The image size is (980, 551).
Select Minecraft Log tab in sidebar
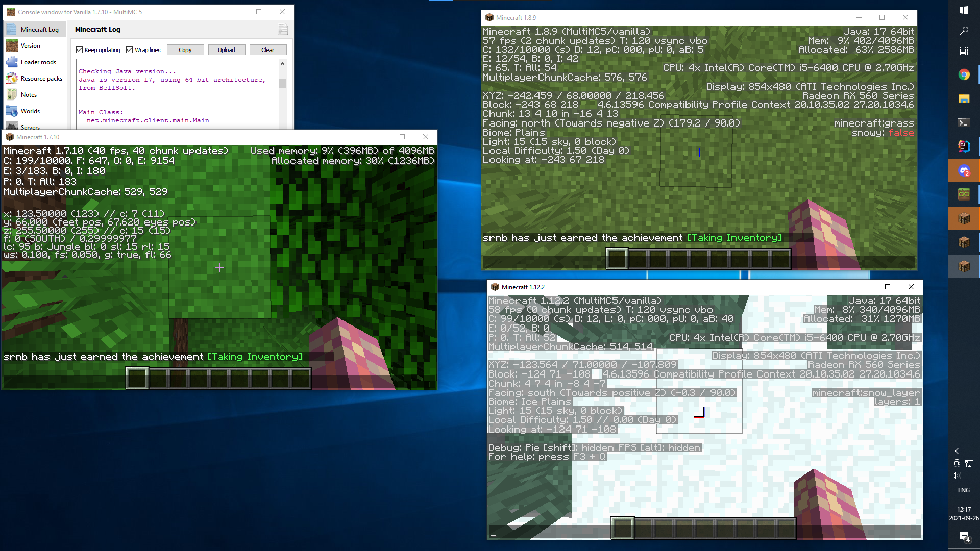pyautogui.click(x=39, y=30)
